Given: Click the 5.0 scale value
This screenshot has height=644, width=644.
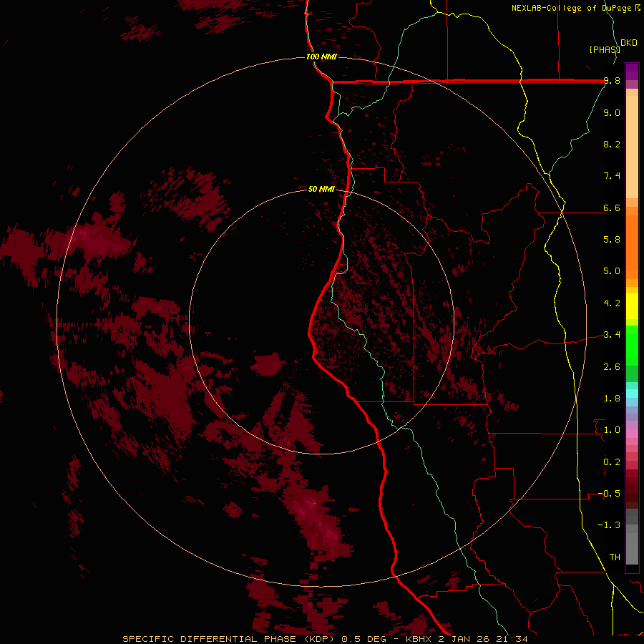Looking at the screenshot, I should [x=612, y=271].
